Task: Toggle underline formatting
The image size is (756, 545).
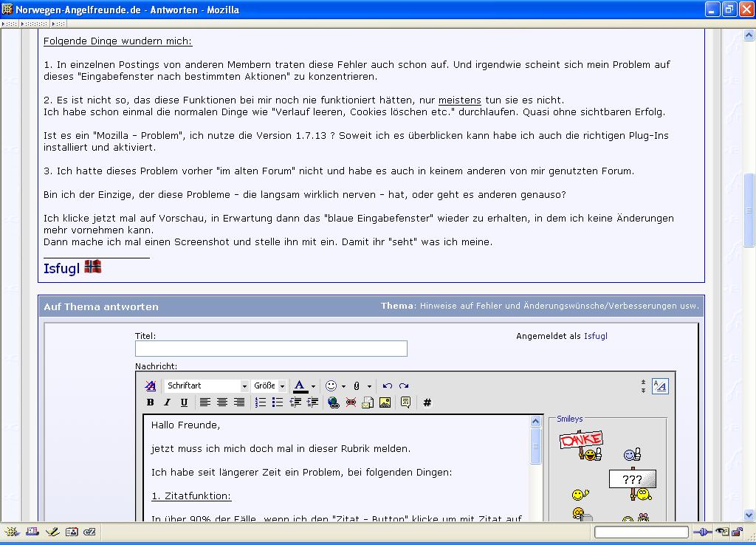Action: click(x=184, y=402)
